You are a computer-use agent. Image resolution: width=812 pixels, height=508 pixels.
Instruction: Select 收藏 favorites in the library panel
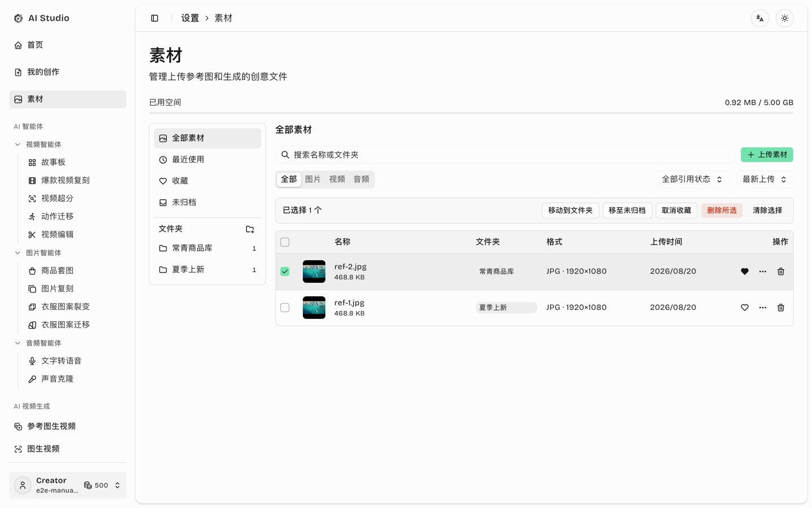(x=208, y=181)
